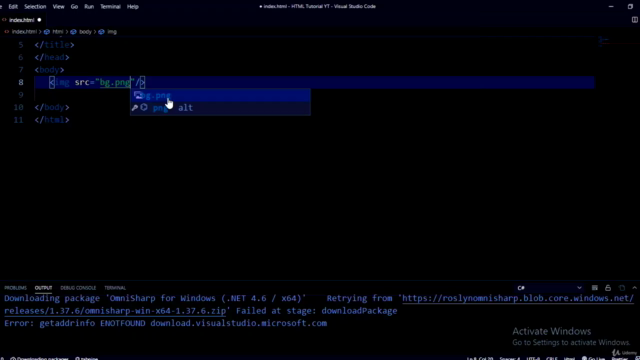Image resolution: width=640 pixels, height=360 pixels.
Task: Open the Run menu
Action: 89,7
